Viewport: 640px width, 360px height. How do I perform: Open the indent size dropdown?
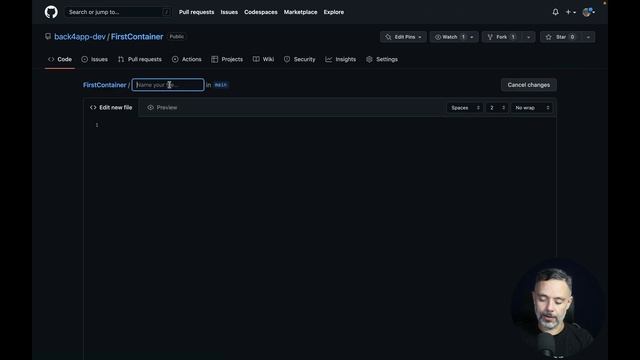pos(497,108)
